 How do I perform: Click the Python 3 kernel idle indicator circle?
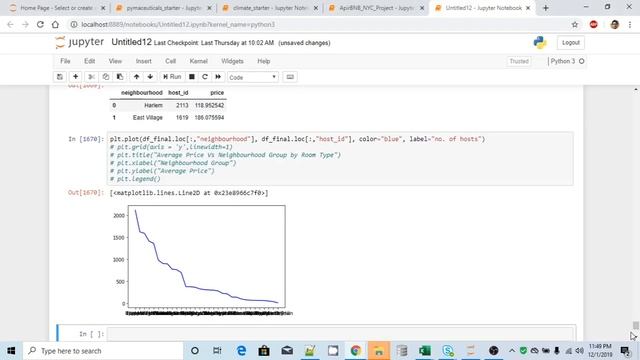click(x=582, y=61)
